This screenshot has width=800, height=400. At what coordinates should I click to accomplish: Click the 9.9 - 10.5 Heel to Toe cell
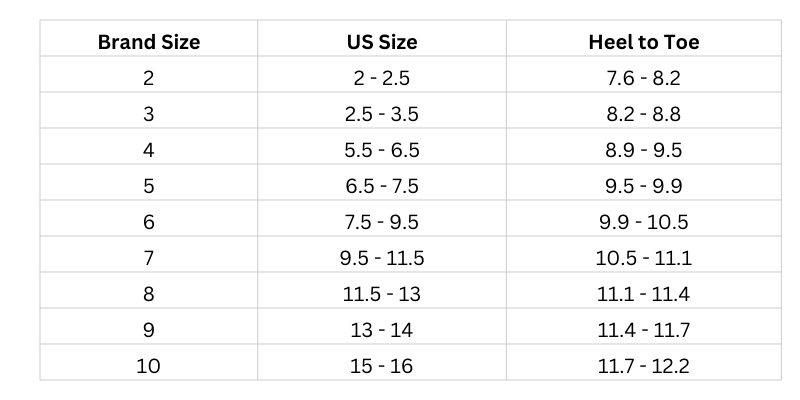[x=643, y=218]
